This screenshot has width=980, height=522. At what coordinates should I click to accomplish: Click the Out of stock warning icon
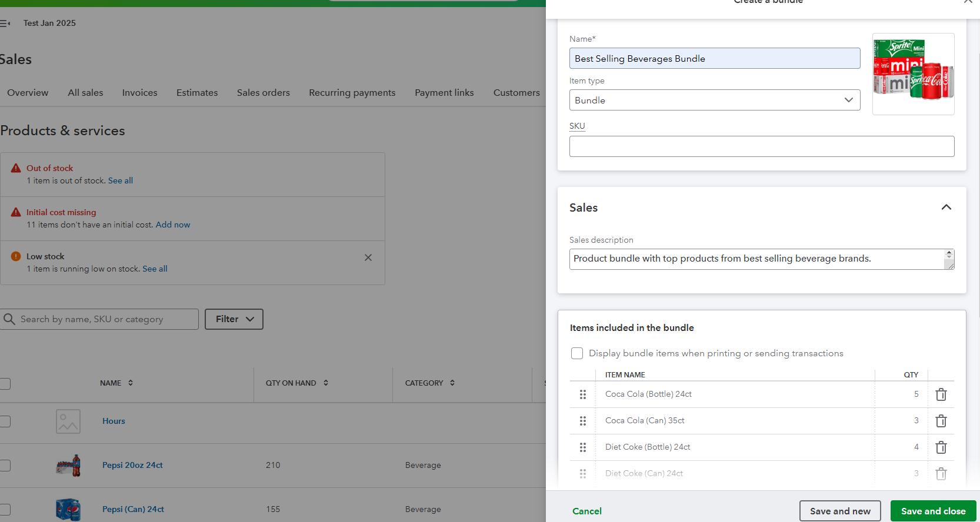click(16, 168)
